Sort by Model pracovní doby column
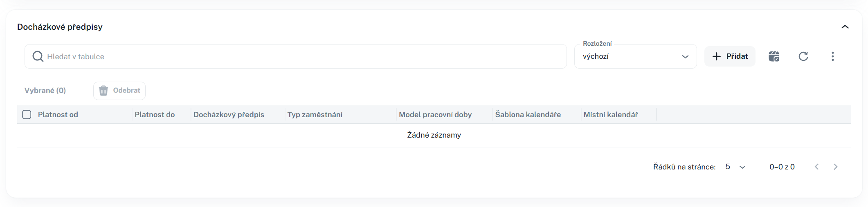The height and width of the screenshot is (207, 868). [x=435, y=115]
